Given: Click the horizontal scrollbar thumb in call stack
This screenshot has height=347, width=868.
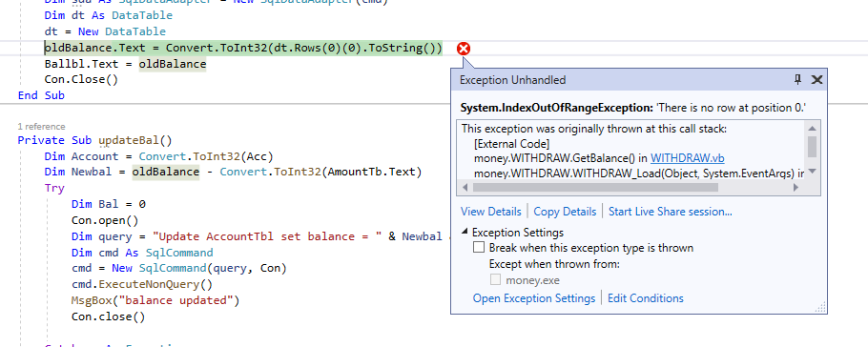Looking at the screenshot, I should point(595,188).
